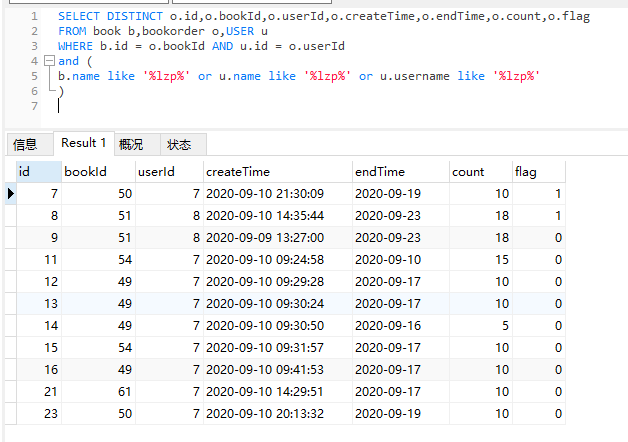The image size is (628, 442).
Task: Click the endTime column header
Action: pyautogui.click(x=401, y=172)
